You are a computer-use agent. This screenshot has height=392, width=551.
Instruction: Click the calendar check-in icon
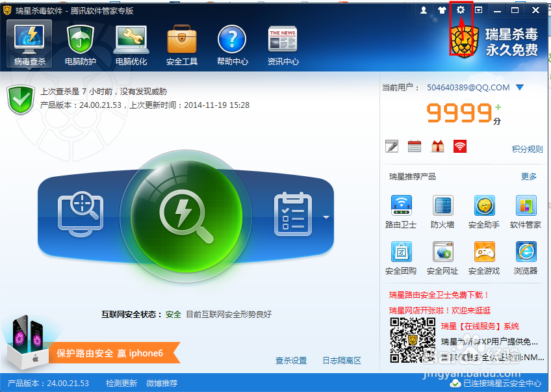click(415, 146)
